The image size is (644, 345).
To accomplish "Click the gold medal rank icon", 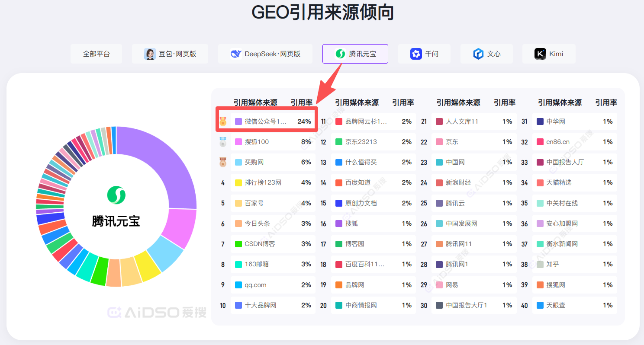I will click(x=223, y=121).
